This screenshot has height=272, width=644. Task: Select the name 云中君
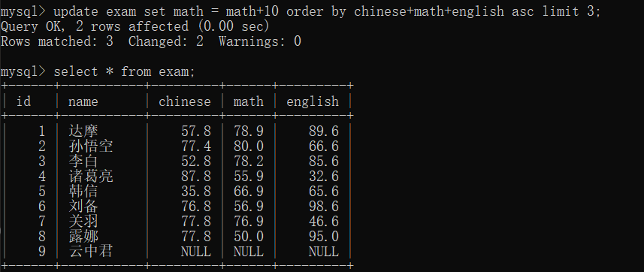[x=91, y=251]
